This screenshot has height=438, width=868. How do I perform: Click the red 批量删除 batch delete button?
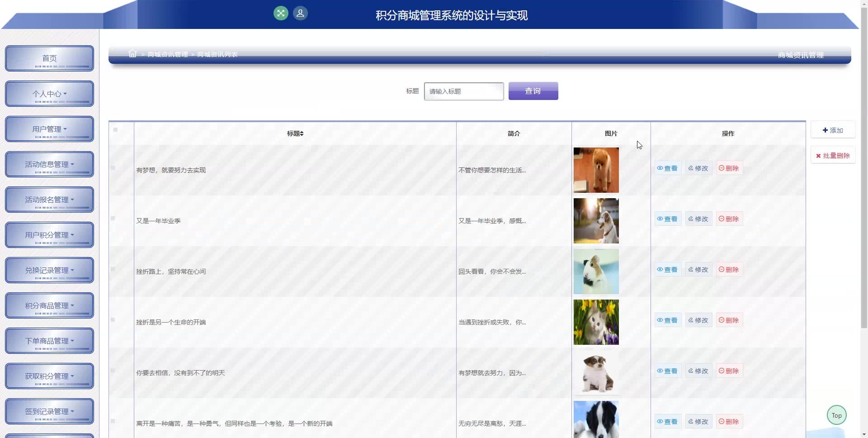[833, 156]
